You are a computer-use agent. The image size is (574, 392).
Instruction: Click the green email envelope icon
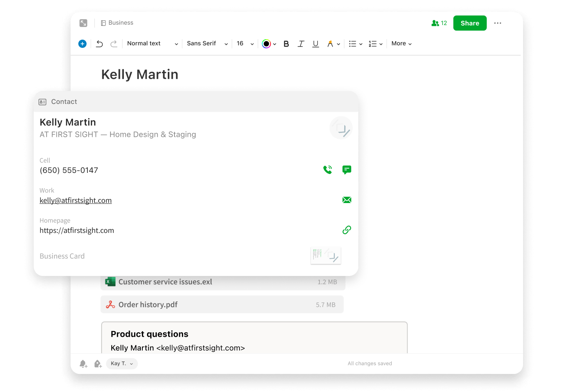347,200
